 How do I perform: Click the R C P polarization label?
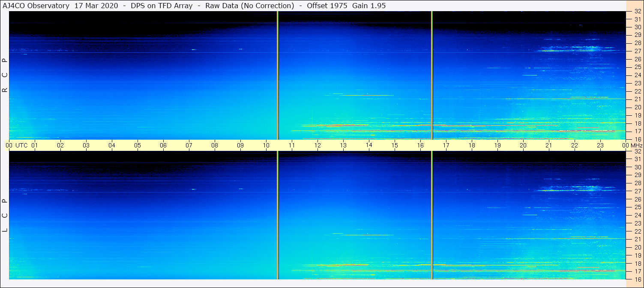coord(5,75)
